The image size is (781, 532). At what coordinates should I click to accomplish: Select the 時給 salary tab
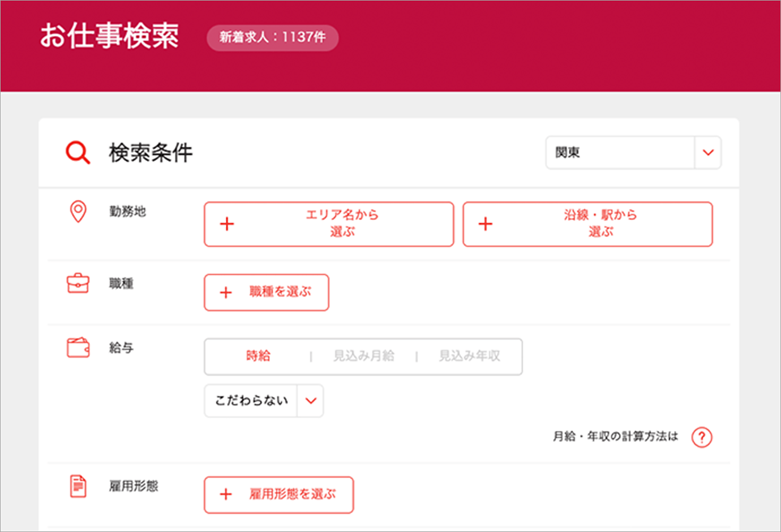click(x=258, y=356)
